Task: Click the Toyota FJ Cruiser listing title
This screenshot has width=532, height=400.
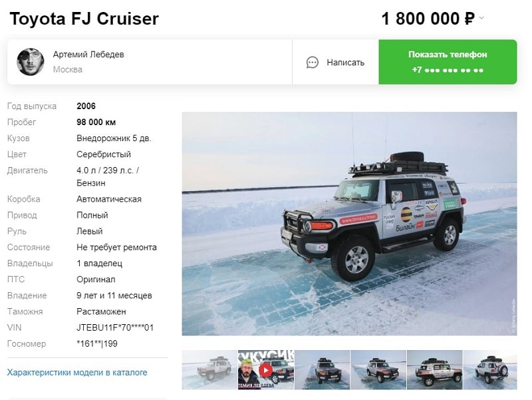Action: [x=84, y=19]
